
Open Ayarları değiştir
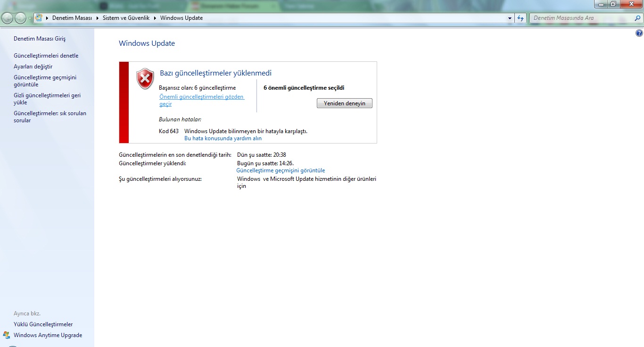point(33,67)
